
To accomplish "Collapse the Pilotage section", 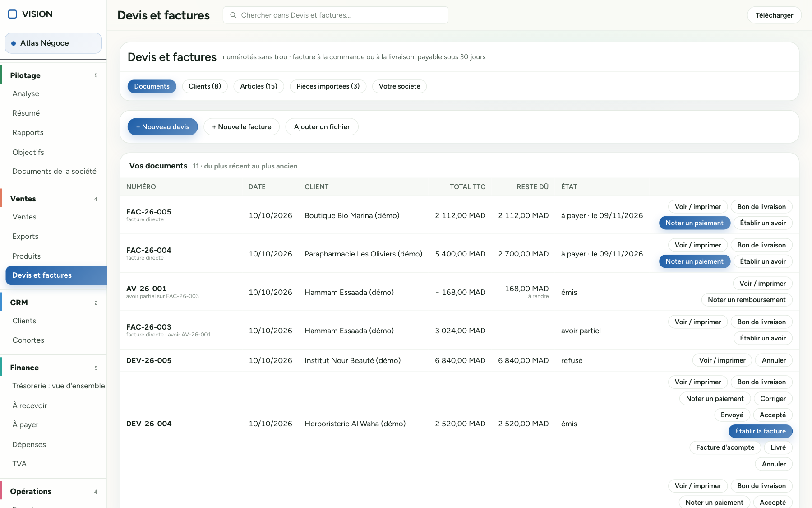I will [53, 75].
